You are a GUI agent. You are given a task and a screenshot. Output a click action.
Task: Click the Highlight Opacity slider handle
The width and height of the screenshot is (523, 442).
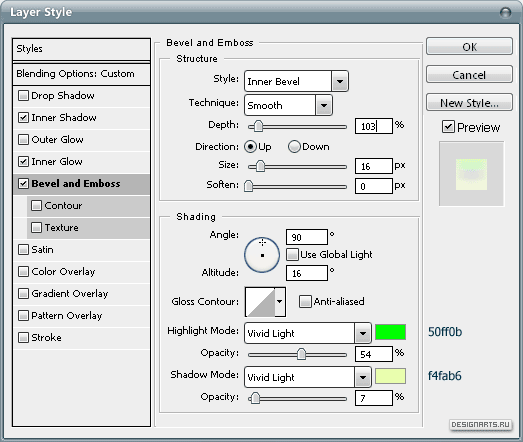[x=302, y=354]
